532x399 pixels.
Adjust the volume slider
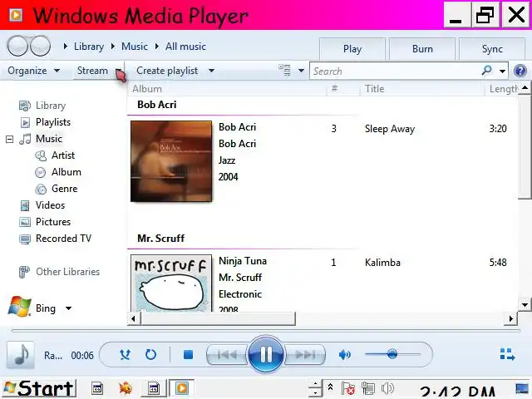[x=392, y=354]
